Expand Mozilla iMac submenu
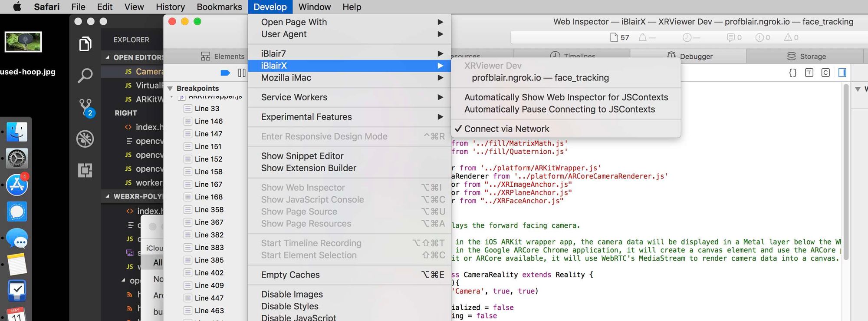868x321 pixels. [x=349, y=78]
